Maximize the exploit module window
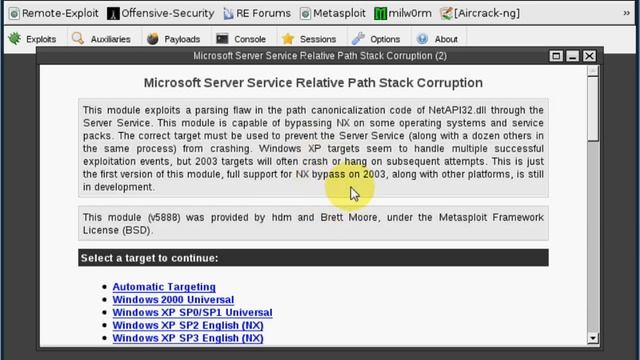Viewport: 640px width, 360px height. pyautogui.click(x=556, y=56)
